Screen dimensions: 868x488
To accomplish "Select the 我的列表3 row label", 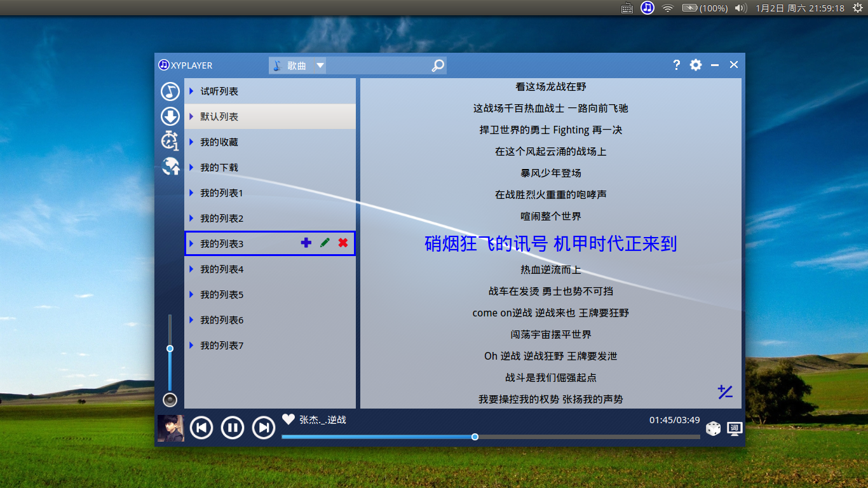I will click(222, 244).
